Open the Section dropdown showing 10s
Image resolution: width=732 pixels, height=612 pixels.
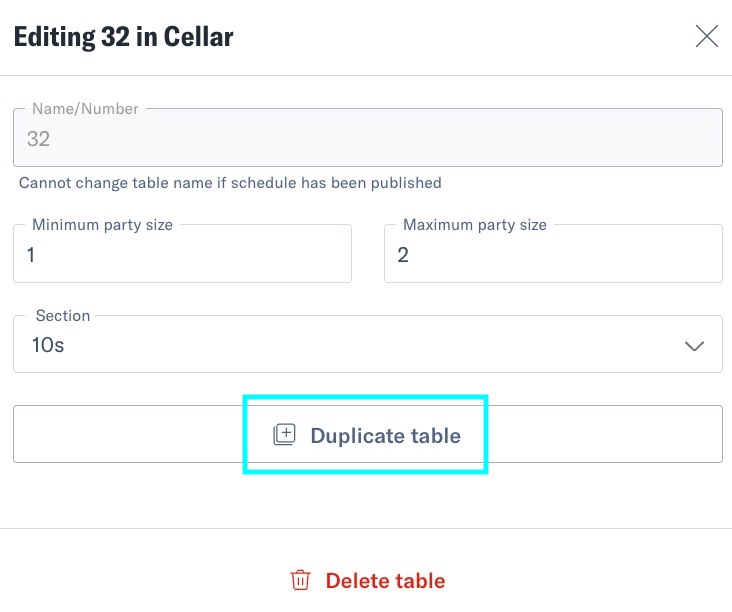tap(368, 344)
